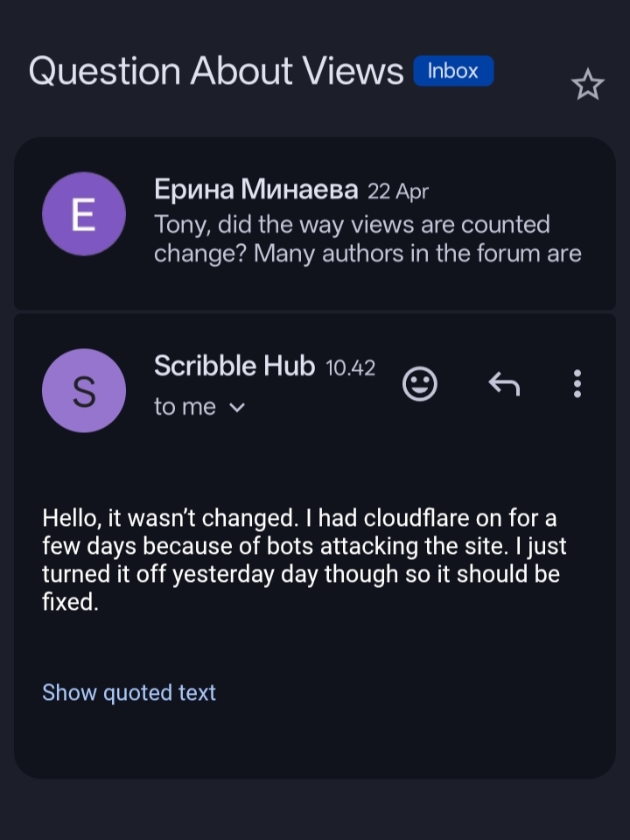Tap the Scribble Hub sender name

coord(234,366)
